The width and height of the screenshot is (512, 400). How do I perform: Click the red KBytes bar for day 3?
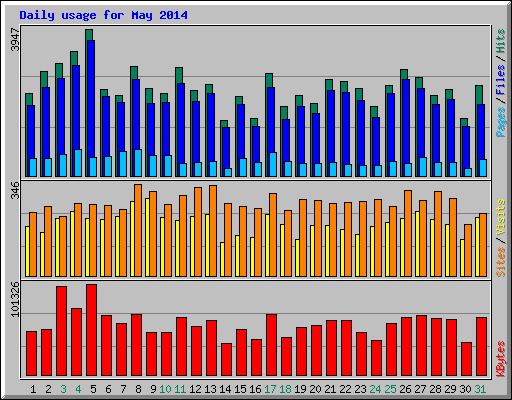pyautogui.click(x=61, y=331)
